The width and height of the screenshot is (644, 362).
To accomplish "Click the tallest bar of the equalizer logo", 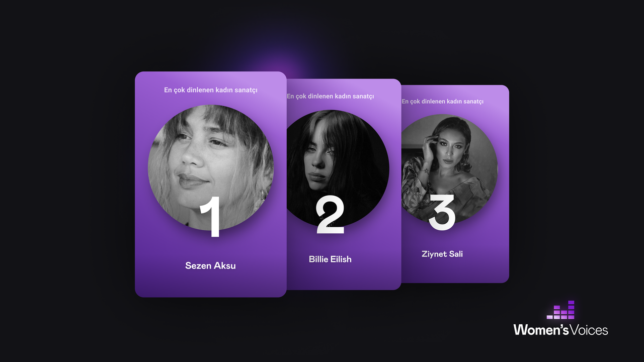I will pos(571,310).
